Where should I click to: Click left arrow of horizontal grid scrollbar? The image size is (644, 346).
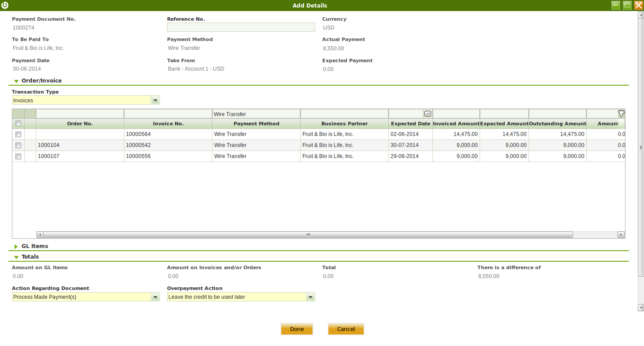point(40,235)
